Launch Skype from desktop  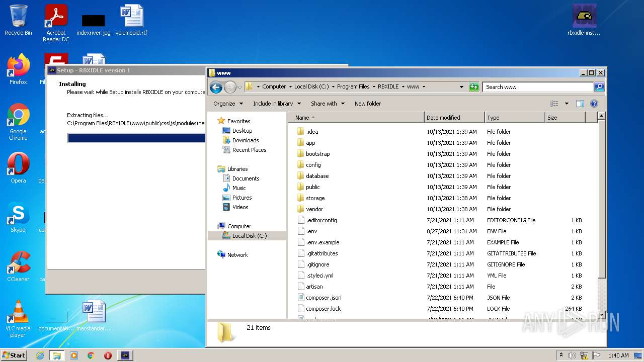tap(18, 217)
